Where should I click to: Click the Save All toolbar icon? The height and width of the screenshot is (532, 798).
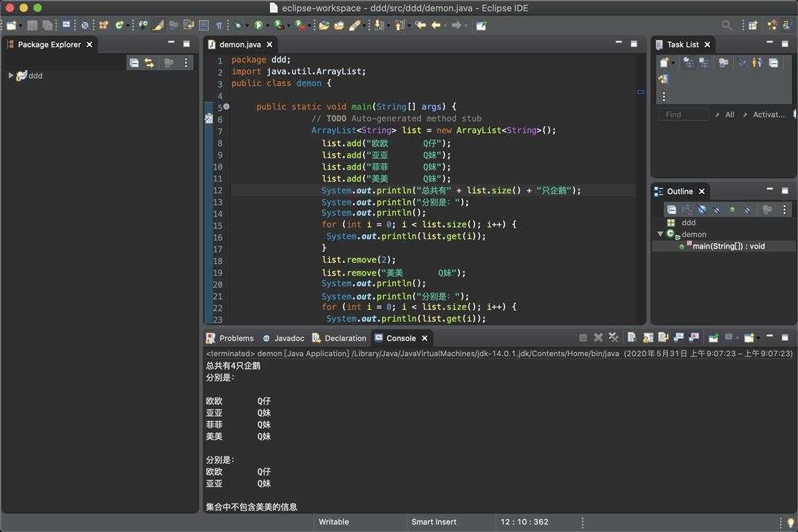[x=48, y=25]
